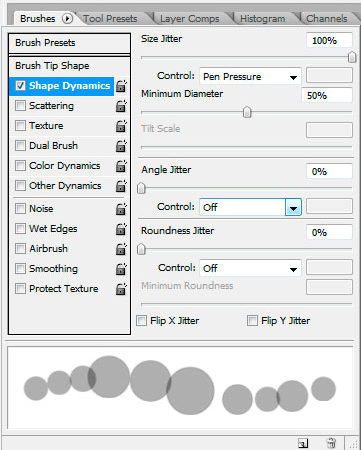Switch to the Layer Comps tab

click(190, 19)
